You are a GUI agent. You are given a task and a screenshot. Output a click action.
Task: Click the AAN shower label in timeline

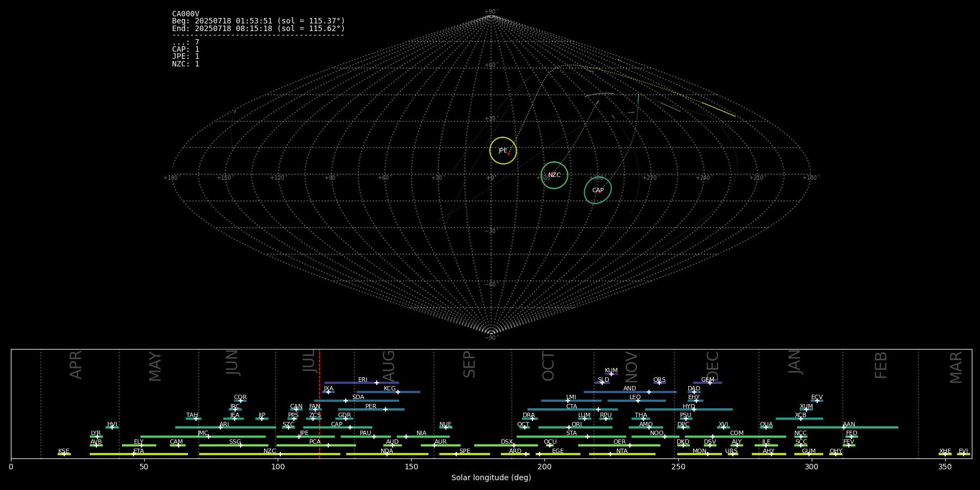pos(849,425)
